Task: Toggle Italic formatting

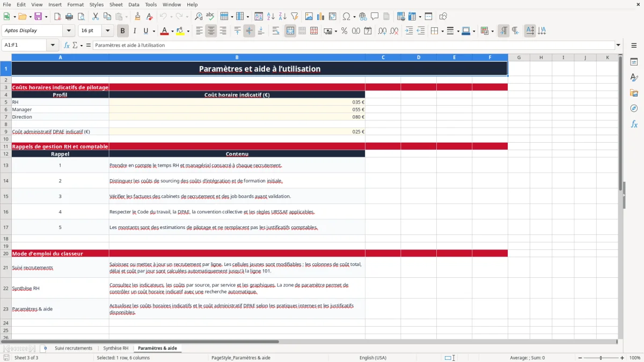Action: [x=135, y=31]
